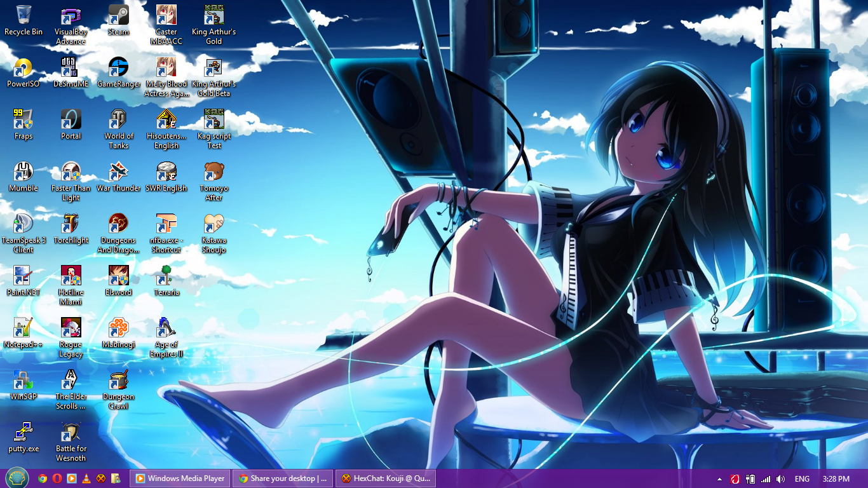Select the Dungeon Crawl icon
This screenshot has height=488, width=868.
118,389
